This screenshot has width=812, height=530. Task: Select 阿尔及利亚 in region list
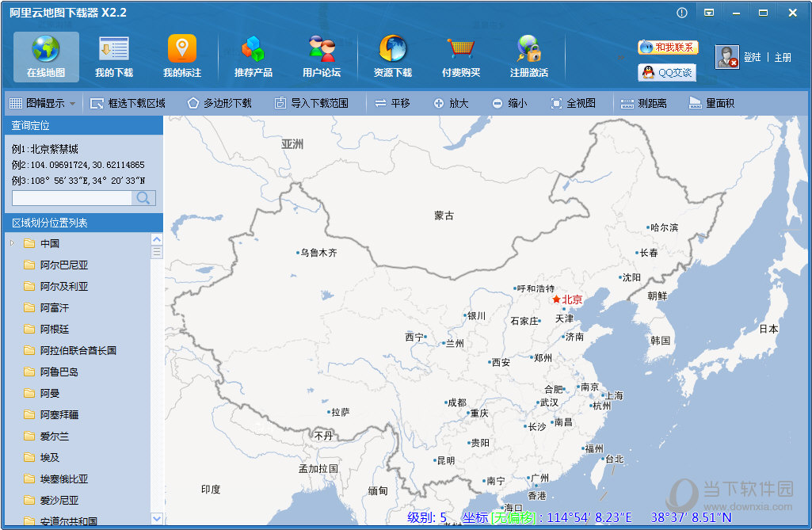point(64,287)
